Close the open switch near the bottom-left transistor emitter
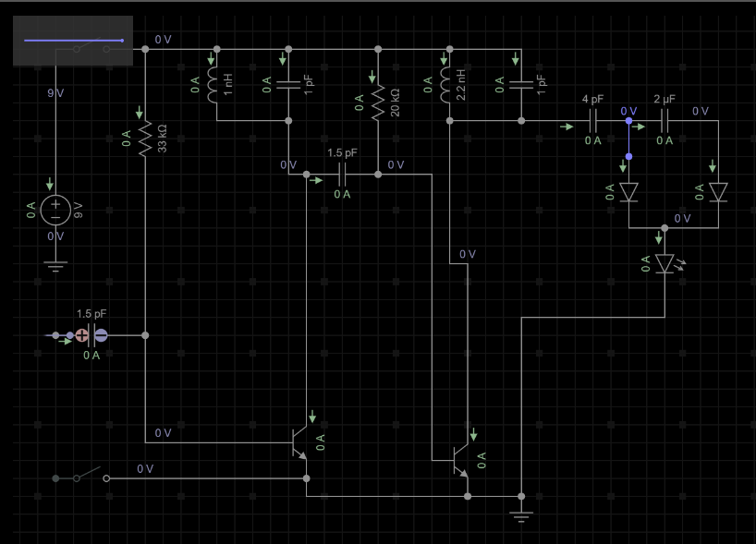 click(91, 474)
